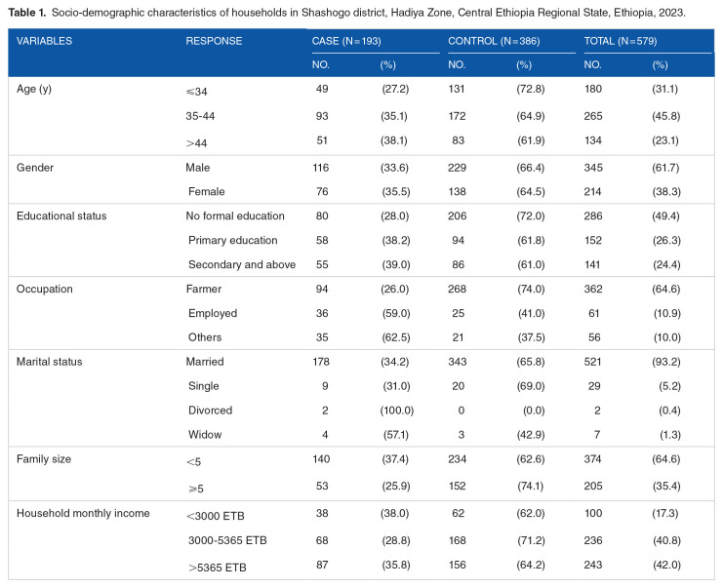This screenshot has width=723, height=588.
Task: Click the RESPONSE column header
Action: pyautogui.click(x=214, y=42)
